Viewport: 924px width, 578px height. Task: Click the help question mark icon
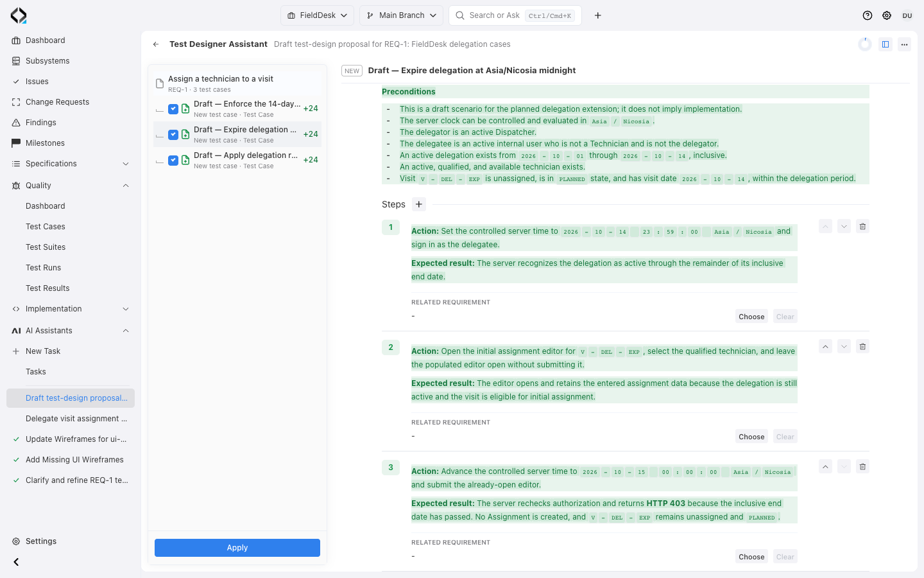[868, 15]
